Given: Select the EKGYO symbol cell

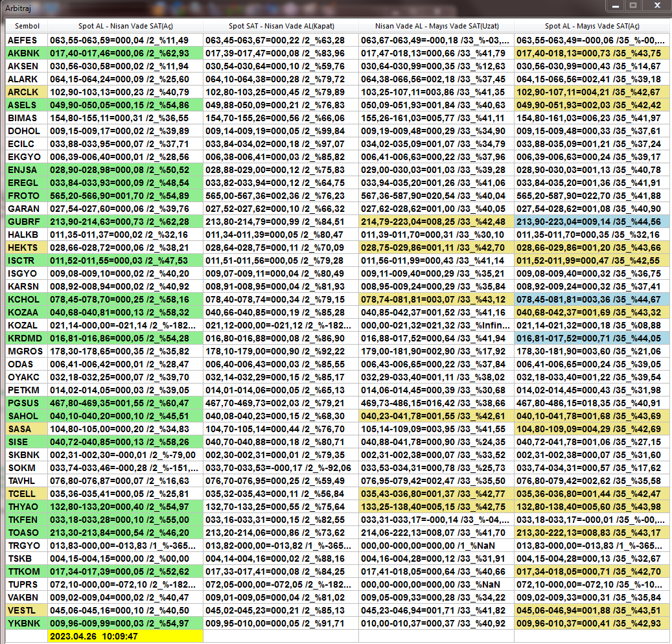Looking at the screenshot, I should 27,157.
